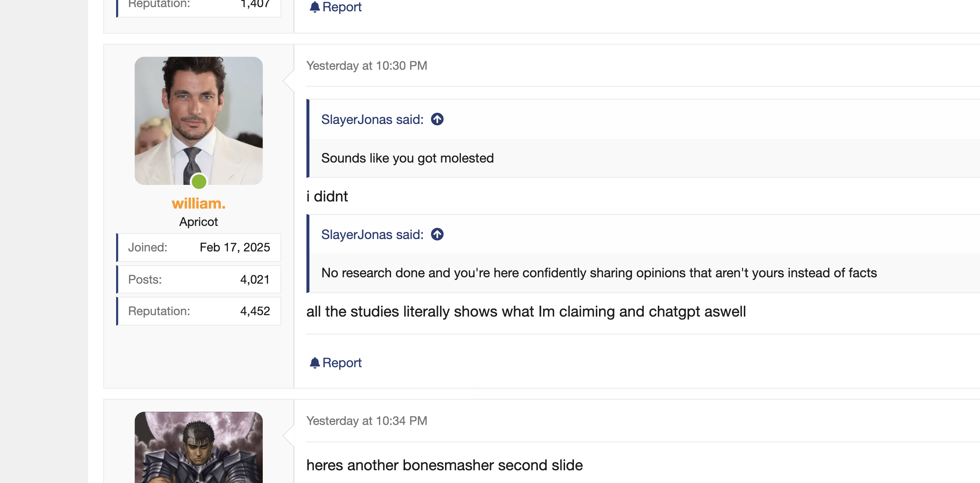This screenshot has width=980, height=483.
Task: Click the 'Apricot' user title
Action: 199,222
